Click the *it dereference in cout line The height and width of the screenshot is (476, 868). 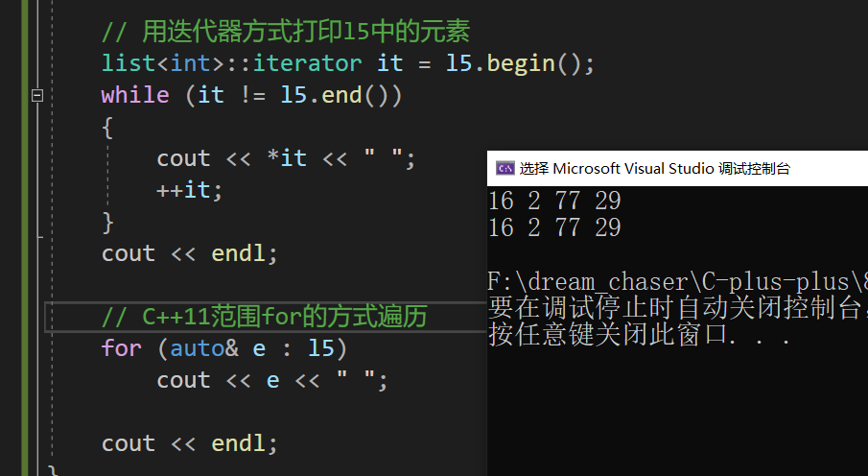pos(287,158)
